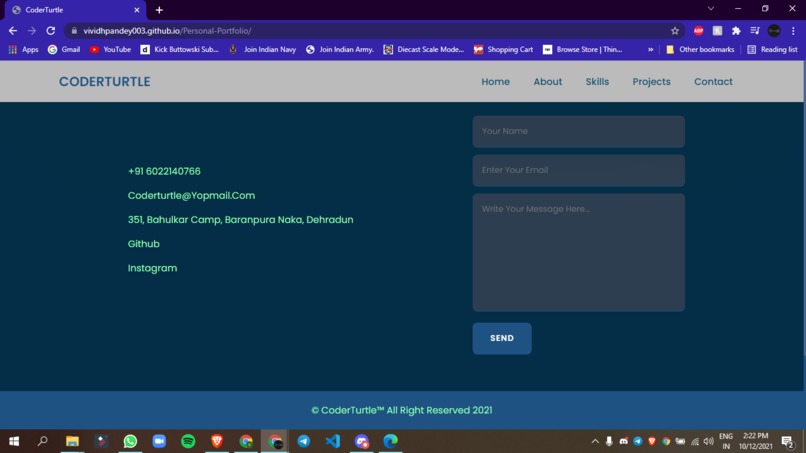This screenshot has width=806, height=453.
Task: Go to the Projects nav item
Action: 651,82
